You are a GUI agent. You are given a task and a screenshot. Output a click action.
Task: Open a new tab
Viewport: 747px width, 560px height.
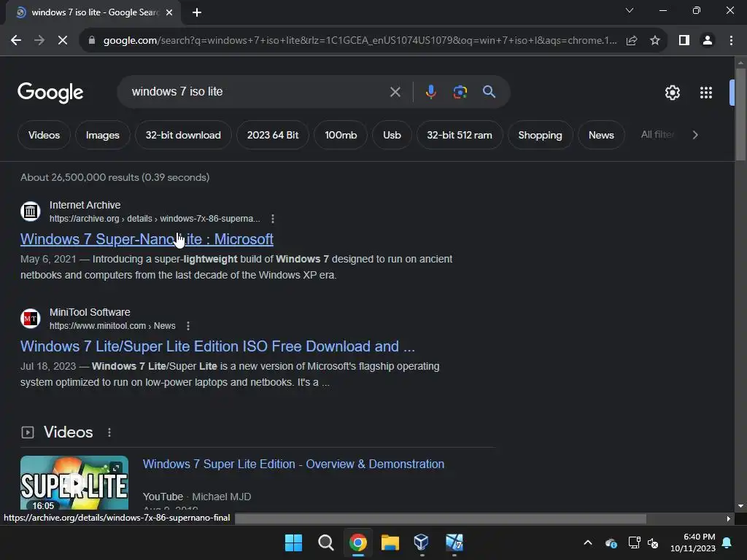pyautogui.click(x=197, y=12)
